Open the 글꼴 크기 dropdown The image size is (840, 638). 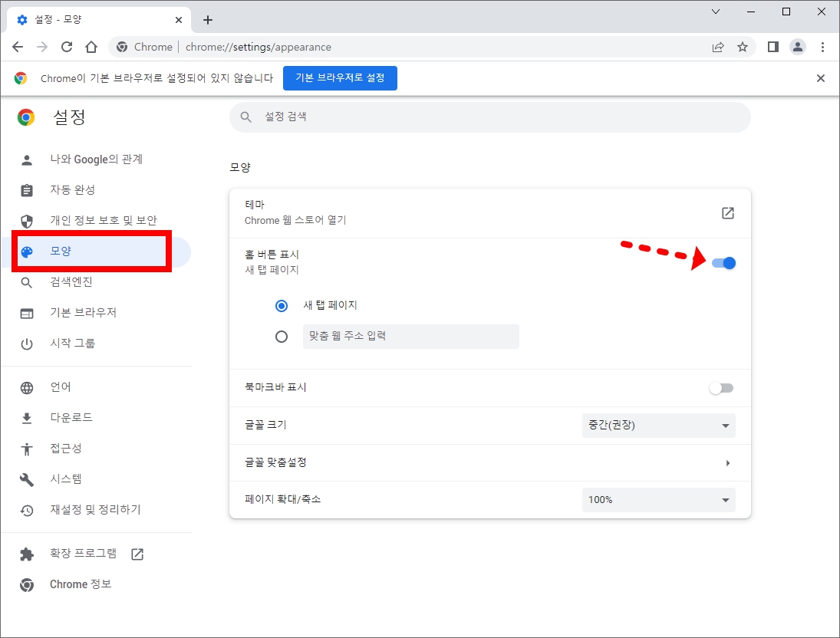click(x=657, y=426)
